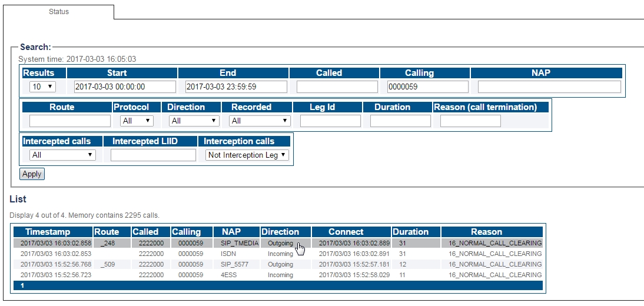Expand the Recorded filter dropdown

coord(260,121)
